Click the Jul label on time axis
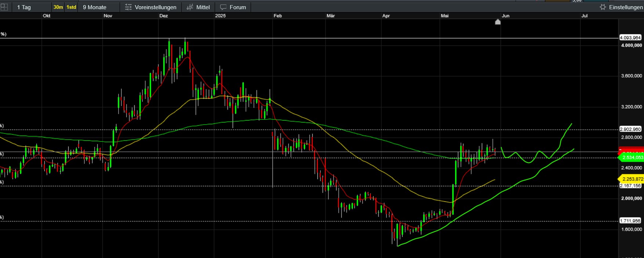 click(x=585, y=16)
